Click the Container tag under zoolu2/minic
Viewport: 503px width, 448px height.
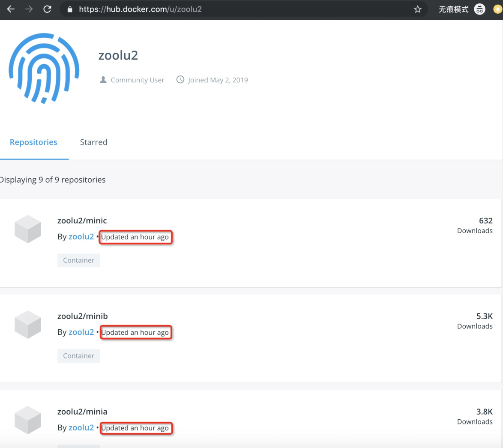point(78,260)
